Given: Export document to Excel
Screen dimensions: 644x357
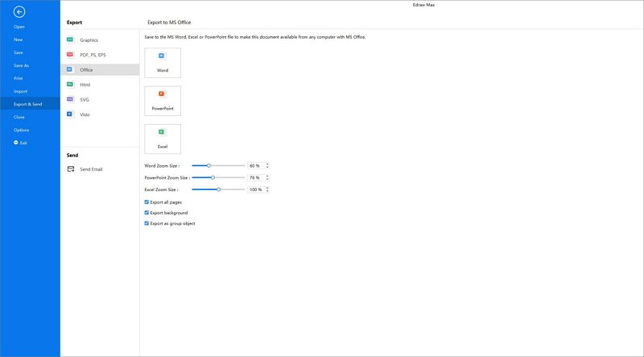Looking at the screenshot, I should (163, 139).
